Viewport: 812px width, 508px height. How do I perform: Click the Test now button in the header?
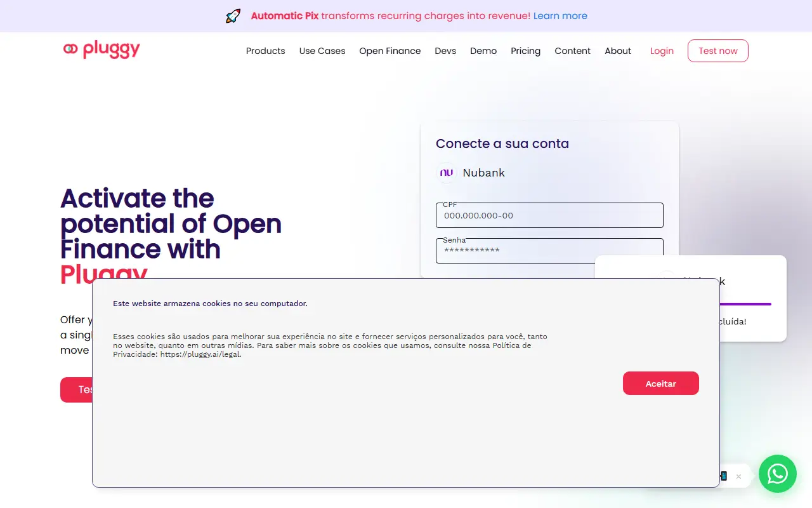(718, 51)
